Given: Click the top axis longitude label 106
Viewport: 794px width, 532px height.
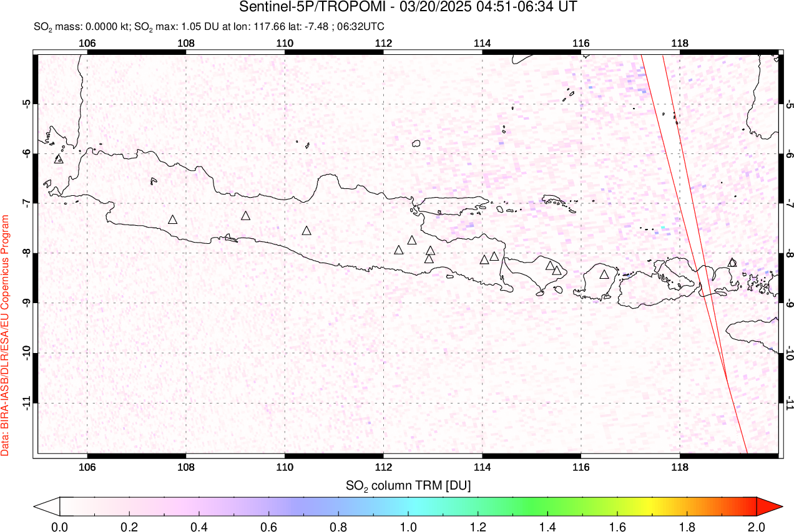Looking at the screenshot, I should (x=87, y=43).
